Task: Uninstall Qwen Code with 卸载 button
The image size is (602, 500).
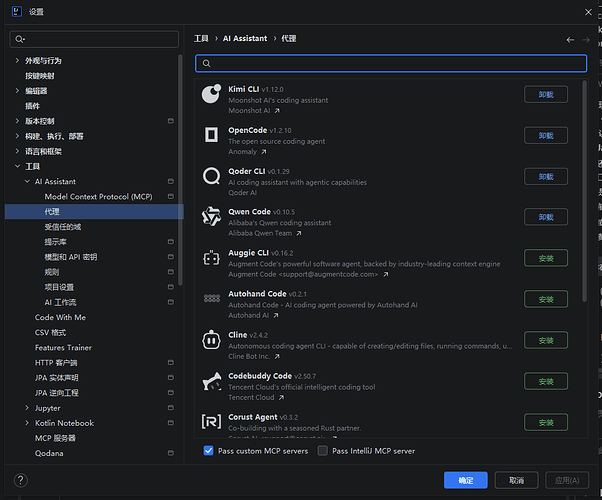Action: pos(546,217)
